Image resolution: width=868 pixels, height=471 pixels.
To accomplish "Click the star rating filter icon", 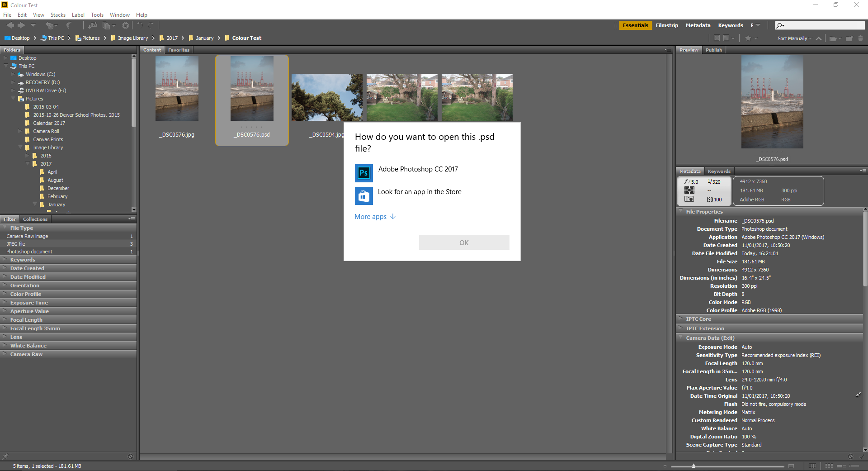I will click(748, 38).
